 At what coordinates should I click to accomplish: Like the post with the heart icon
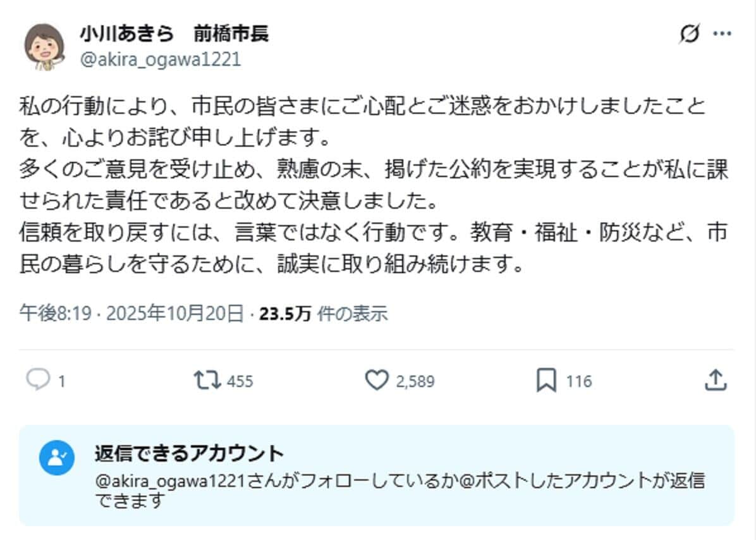coord(377,381)
